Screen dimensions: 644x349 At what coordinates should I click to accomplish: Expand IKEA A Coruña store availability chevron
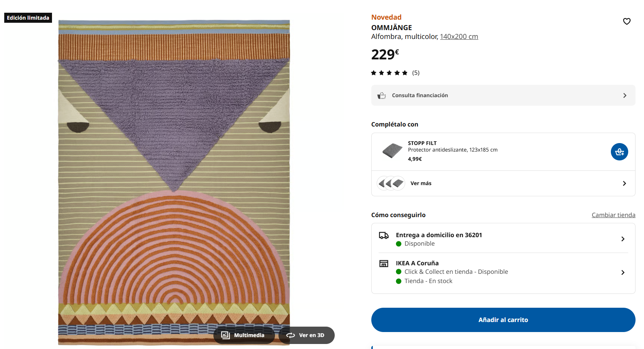(623, 273)
